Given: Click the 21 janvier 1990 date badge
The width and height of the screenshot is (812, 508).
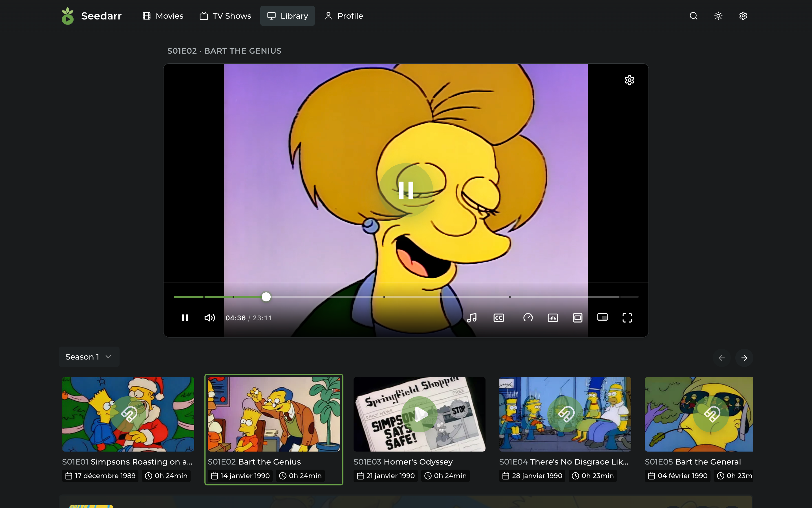Looking at the screenshot, I should [x=385, y=476].
